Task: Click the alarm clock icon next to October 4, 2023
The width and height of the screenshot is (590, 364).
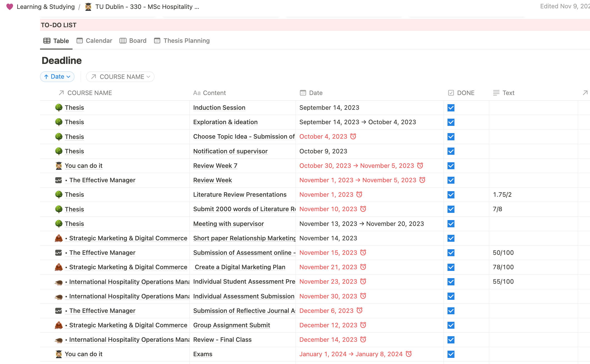Action: [353, 136]
